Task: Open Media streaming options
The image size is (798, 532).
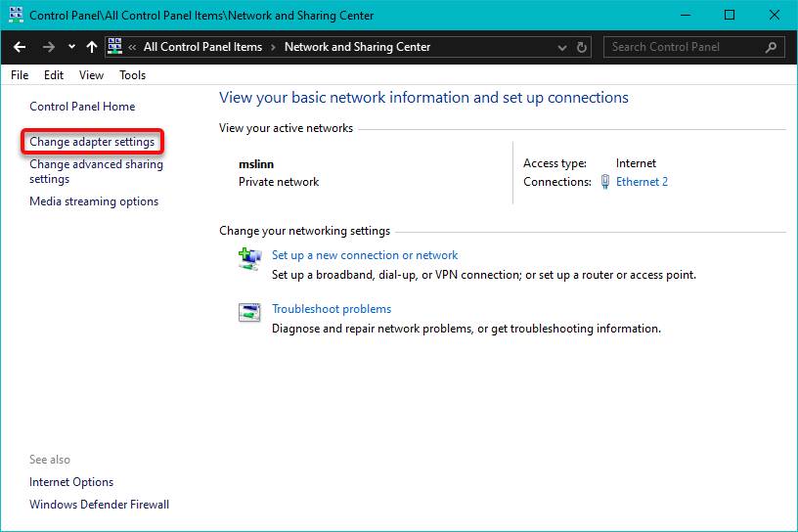Action: pos(94,201)
